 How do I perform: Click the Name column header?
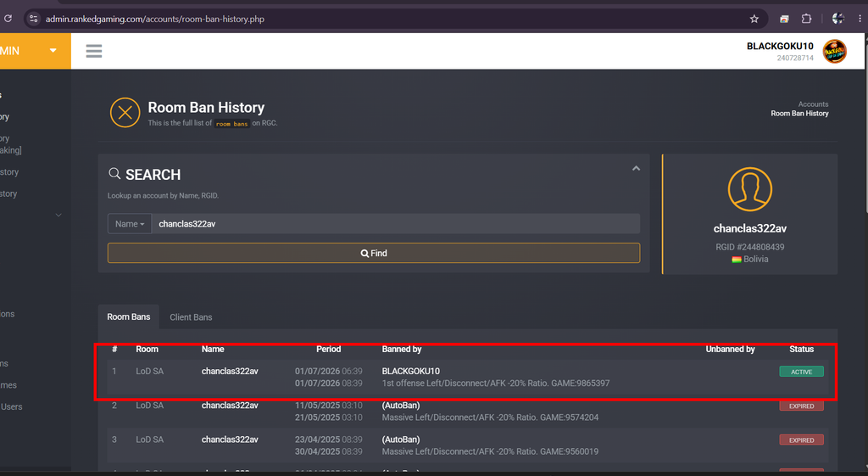pos(213,349)
